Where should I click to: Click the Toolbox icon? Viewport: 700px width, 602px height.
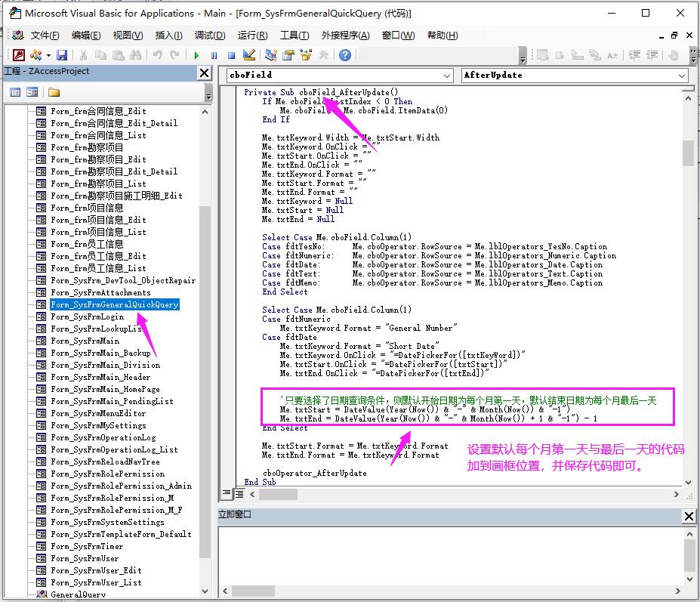click(324, 55)
